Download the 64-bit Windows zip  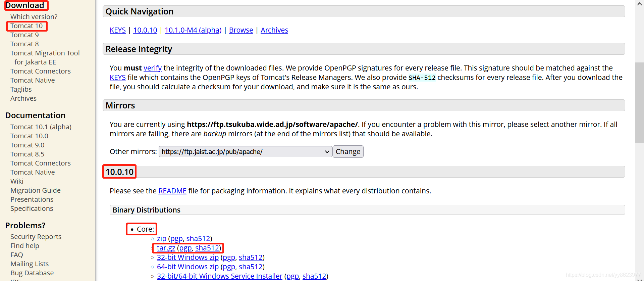coord(188,267)
